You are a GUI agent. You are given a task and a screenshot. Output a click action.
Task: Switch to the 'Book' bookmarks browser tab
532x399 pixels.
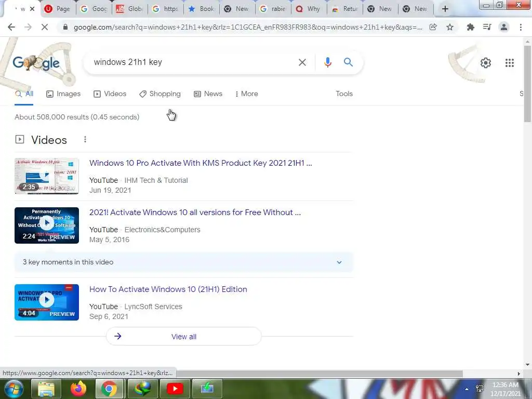coord(202,9)
